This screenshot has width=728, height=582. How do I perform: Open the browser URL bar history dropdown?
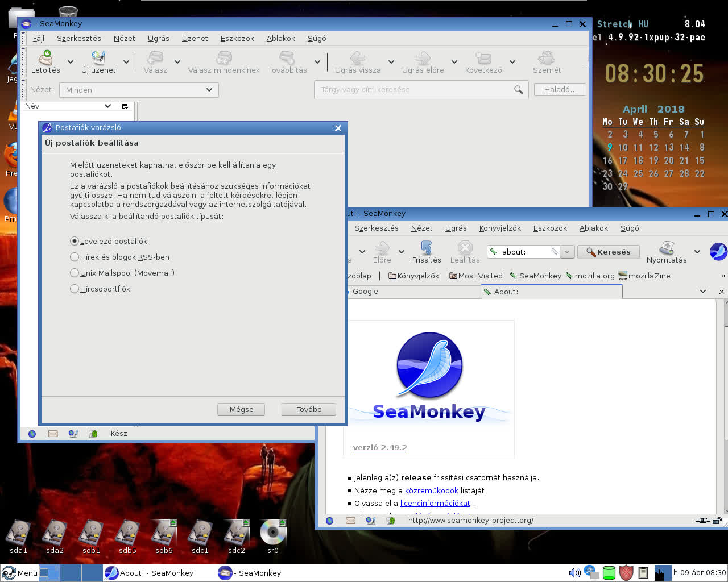coord(567,252)
